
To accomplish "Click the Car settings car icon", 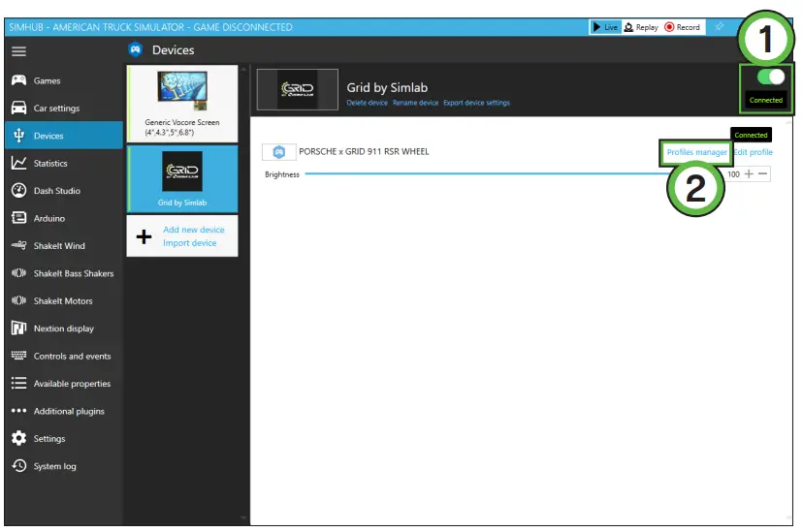I will (x=19, y=108).
